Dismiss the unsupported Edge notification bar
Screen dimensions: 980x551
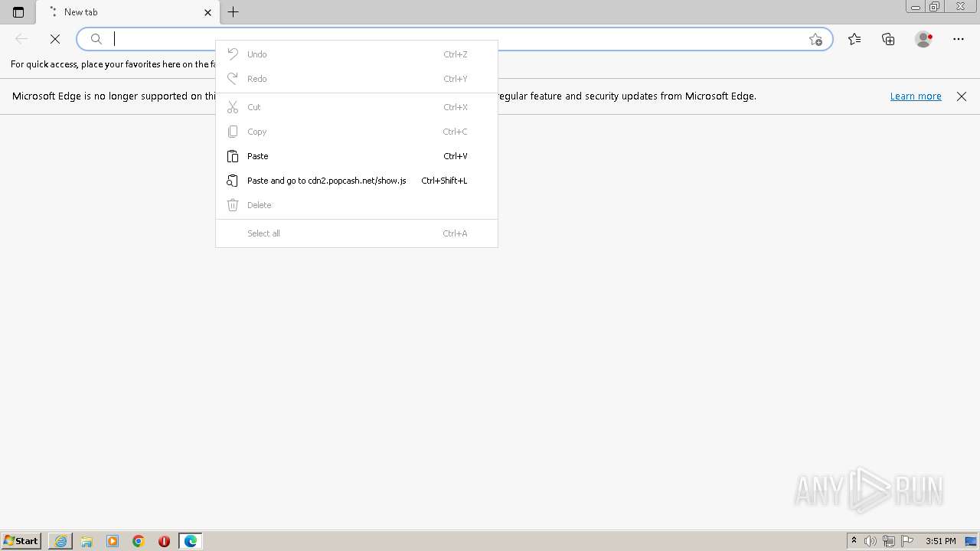pos(962,96)
